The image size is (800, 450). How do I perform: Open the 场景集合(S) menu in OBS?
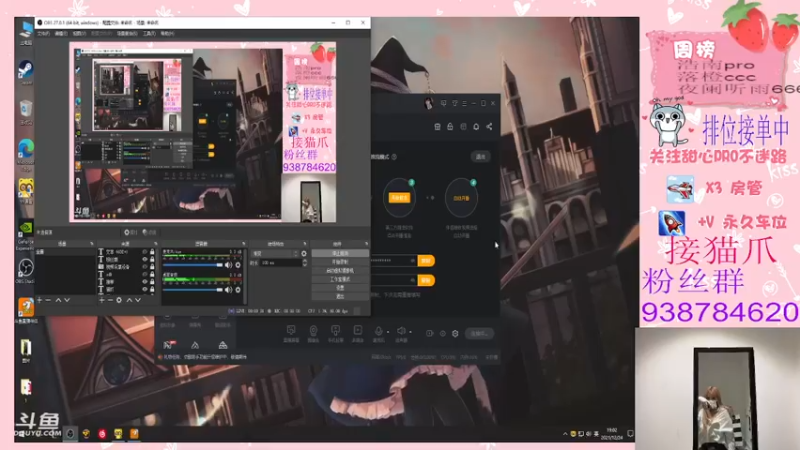(x=128, y=34)
